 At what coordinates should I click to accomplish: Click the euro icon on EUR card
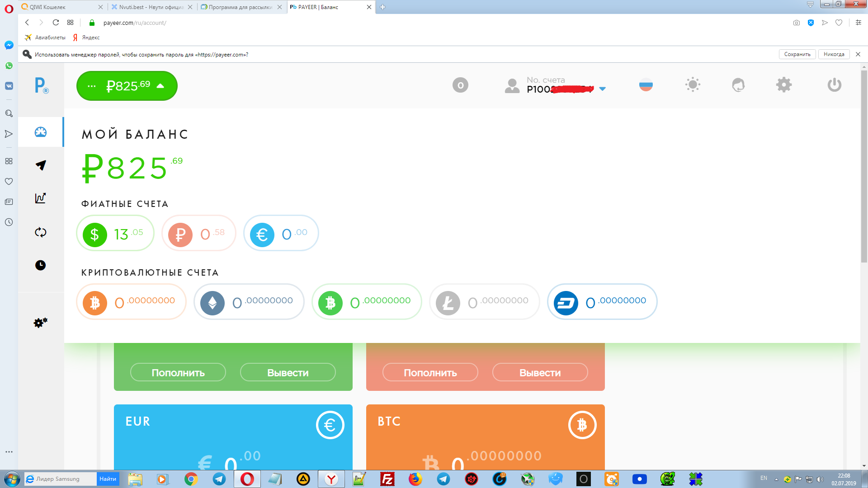[330, 425]
